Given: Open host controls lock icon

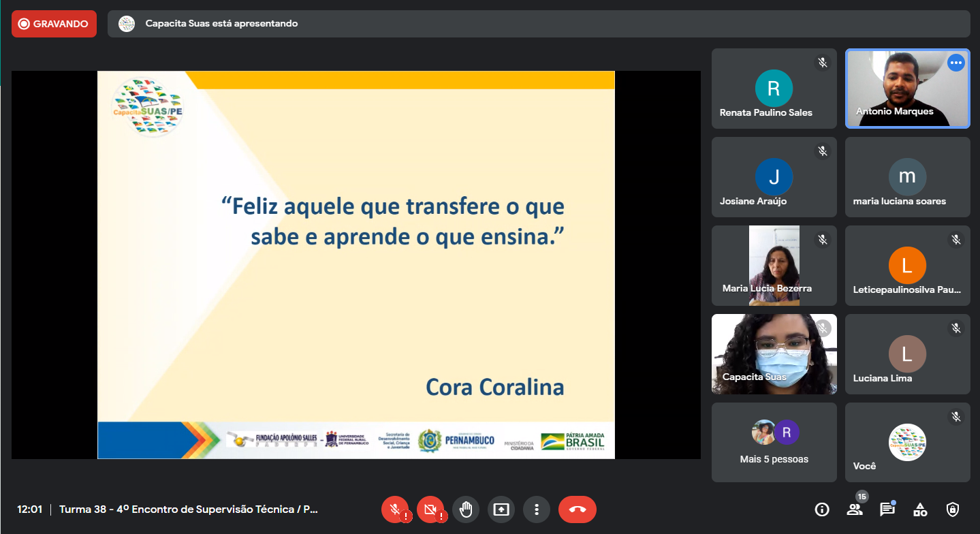Looking at the screenshot, I should point(953,509).
